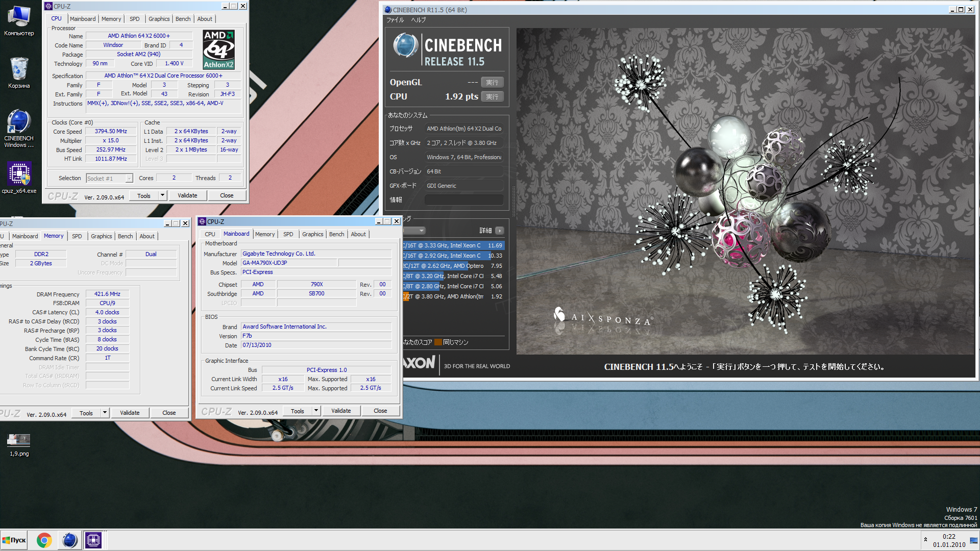Click Close button in Mainboard CPU-Z window

tap(380, 411)
